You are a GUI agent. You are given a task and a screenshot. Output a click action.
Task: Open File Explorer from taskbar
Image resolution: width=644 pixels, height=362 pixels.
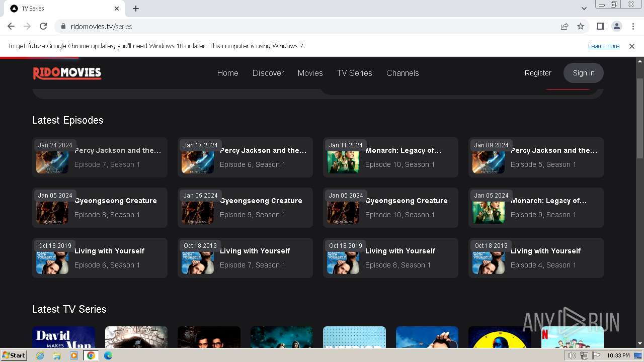[x=57, y=355]
